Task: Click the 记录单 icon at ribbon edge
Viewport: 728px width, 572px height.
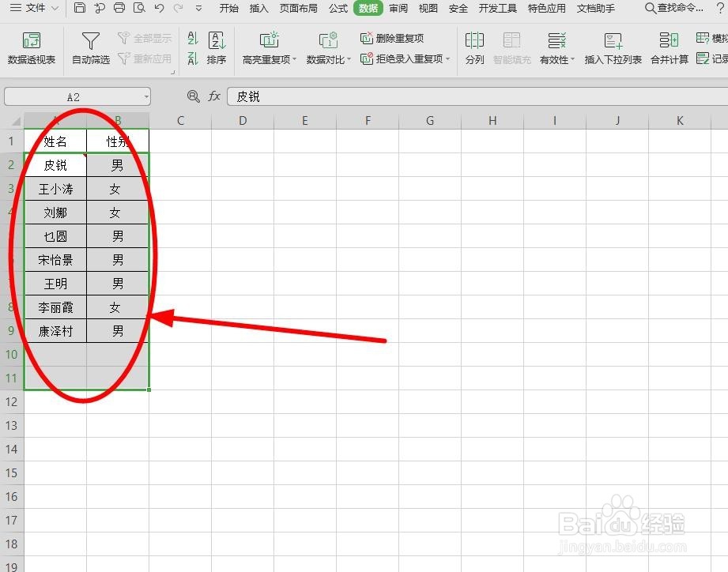Action: [x=712, y=59]
